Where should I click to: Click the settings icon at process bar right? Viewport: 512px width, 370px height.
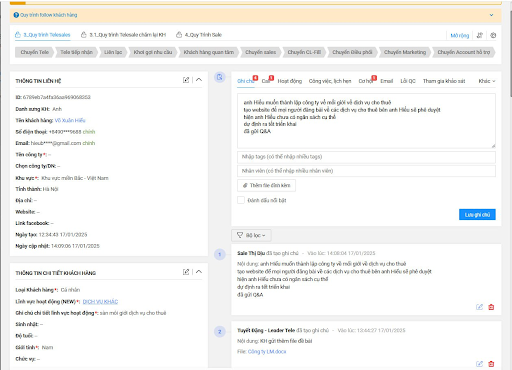point(493,35)
